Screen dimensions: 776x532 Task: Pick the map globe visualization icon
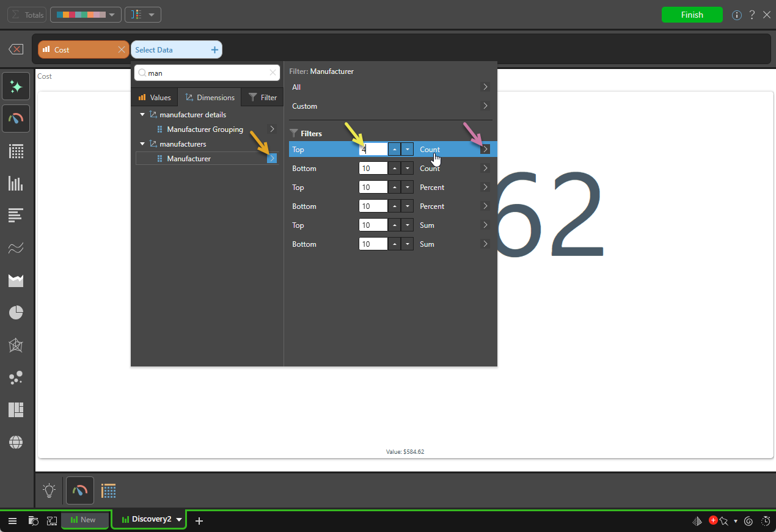point(16,443)
